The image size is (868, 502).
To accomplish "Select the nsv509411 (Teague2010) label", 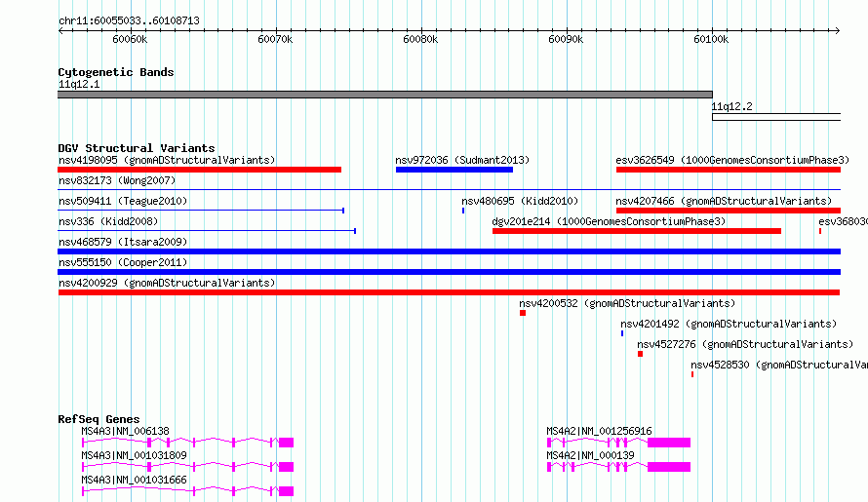I will 123,201.
